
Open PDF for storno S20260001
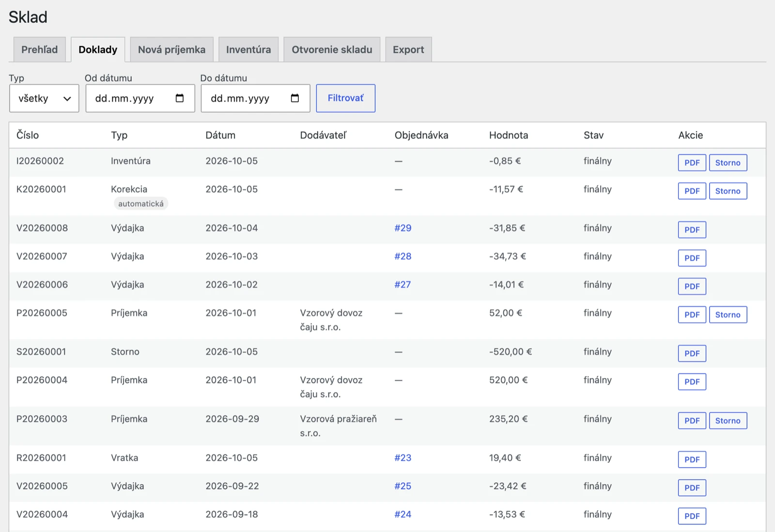(692, 353)
